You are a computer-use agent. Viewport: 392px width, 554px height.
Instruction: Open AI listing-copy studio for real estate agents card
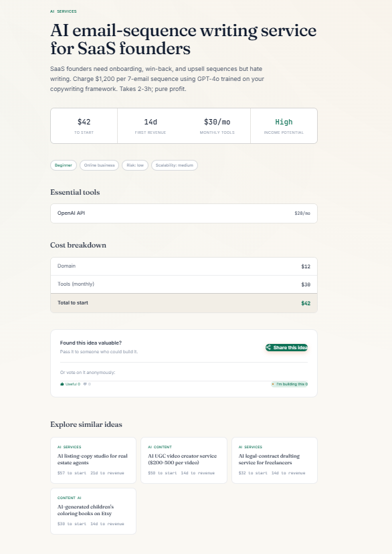[93, 460]
